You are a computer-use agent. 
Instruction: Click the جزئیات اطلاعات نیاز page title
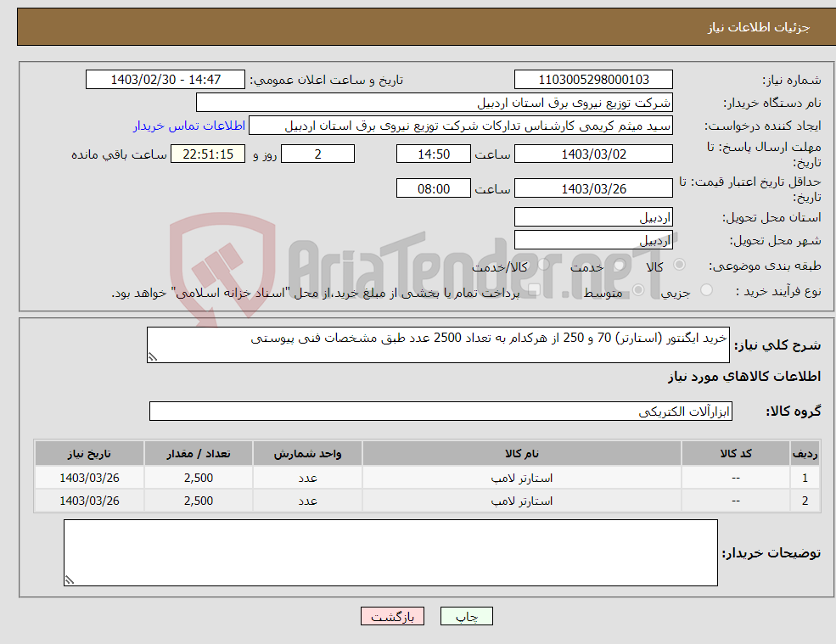759,27
